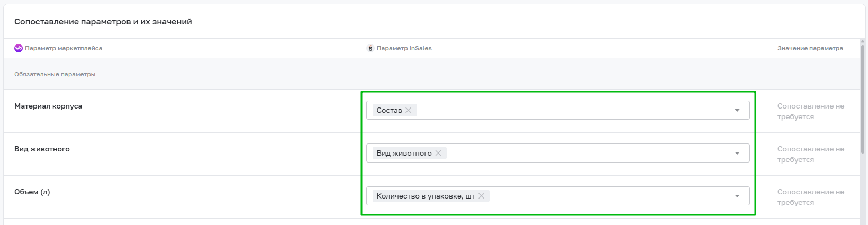Remove the Состав tag

[x=409, y=110]
